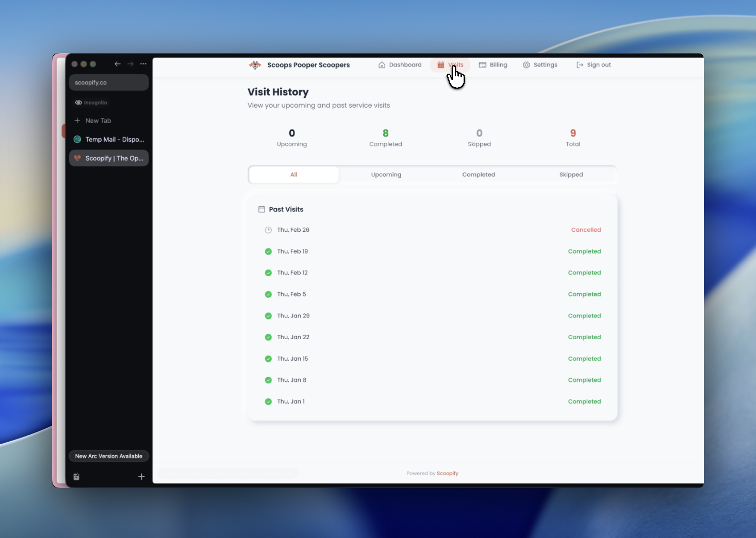This screenshot has height=538, width=756.
Task: Click the Sign out link
Action: pyautogui.click(x=594, y=65)
